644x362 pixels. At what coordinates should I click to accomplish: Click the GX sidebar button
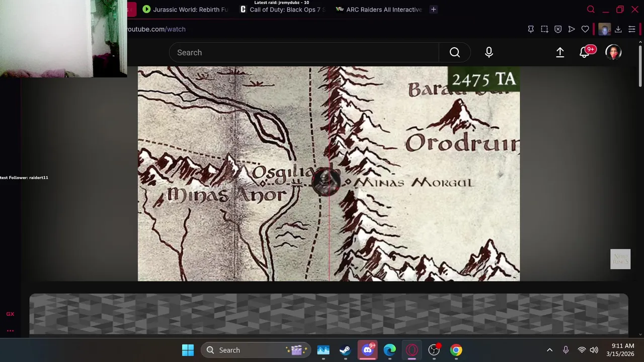pos(10,314)
